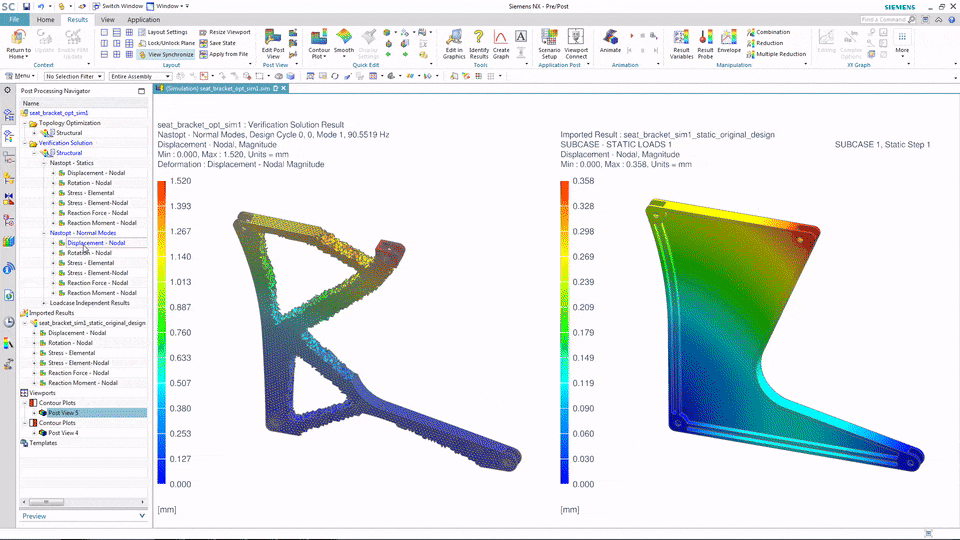Image resolution: width=960 pixels, height=540 pixels.
Task: Select the Templates node
Action: tap(43, 443)
